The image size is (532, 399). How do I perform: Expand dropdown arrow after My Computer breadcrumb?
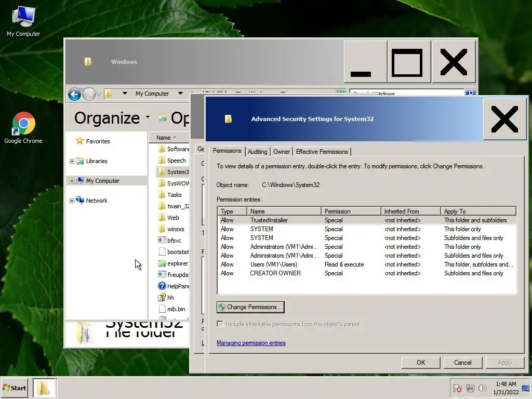pyautogui.click(x=180, y=94)
